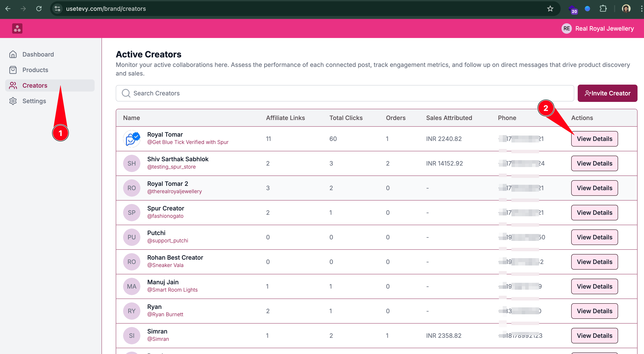Open the browser extensions puzzle icon
Screen dimensions: 644x354
(x=603, y=9)
